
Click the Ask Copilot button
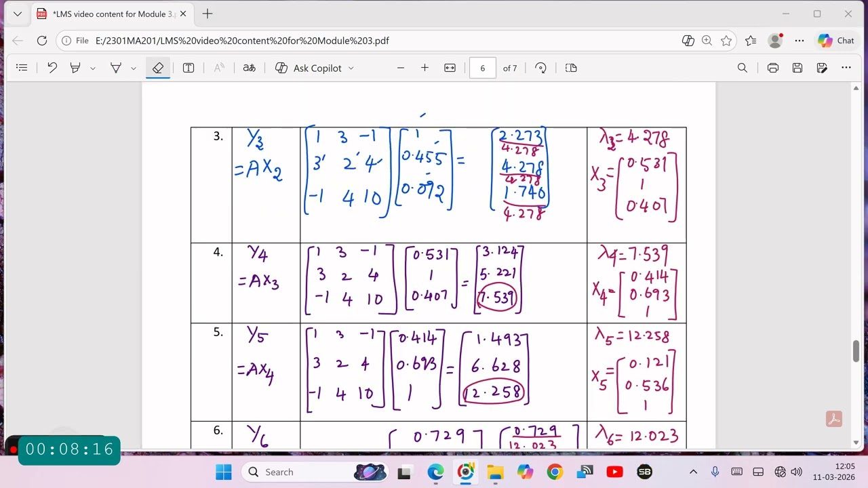click(x=309, y=68)
